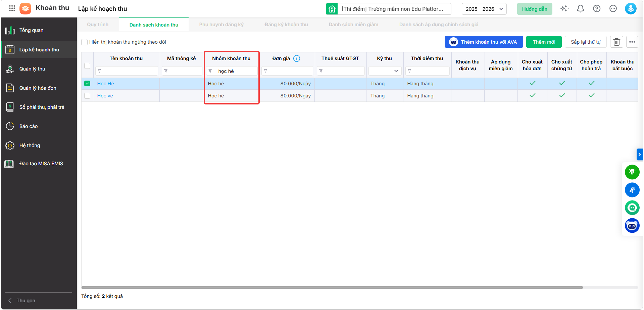Screen dimensions: 644x310
Task: Click the green lightbulb floating icon
Action: [x=632, y=172]
